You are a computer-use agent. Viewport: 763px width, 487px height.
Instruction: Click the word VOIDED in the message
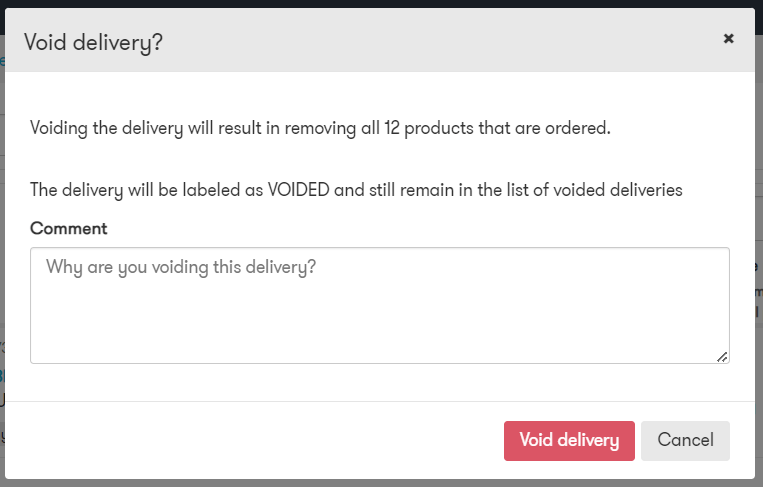click(298, 190)
